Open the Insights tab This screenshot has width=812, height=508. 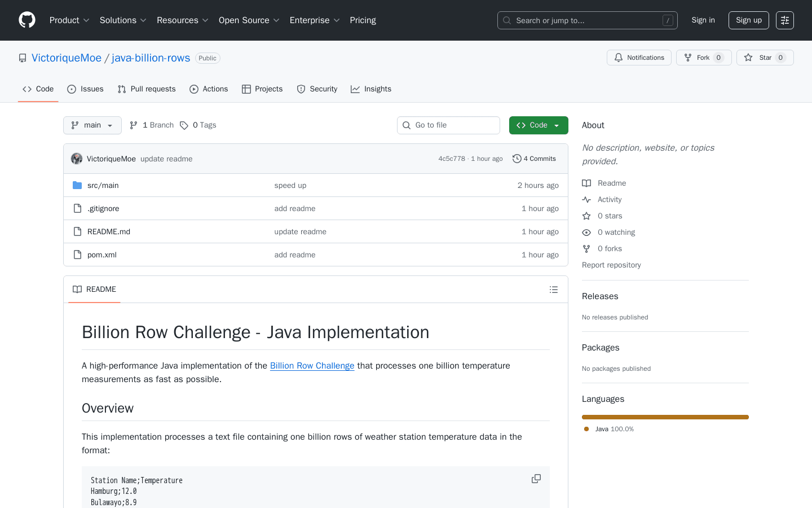click(x=371, y=89)
